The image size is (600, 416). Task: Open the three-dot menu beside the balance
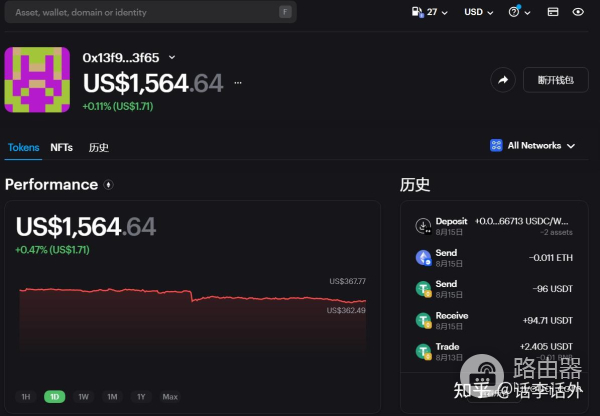[x=238, y=83]
